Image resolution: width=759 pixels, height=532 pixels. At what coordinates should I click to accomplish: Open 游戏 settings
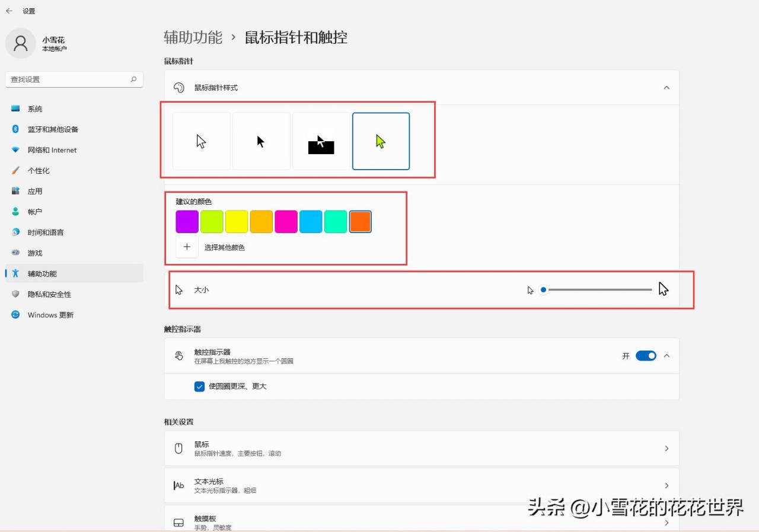[74, 253]
